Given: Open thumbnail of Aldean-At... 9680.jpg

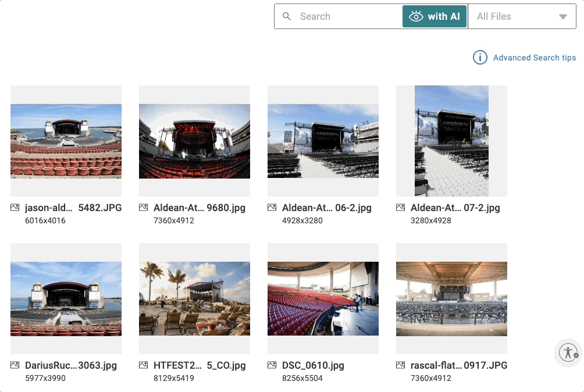Looking at the screenshot, I should pyautogui.click(x=194, y=141).
